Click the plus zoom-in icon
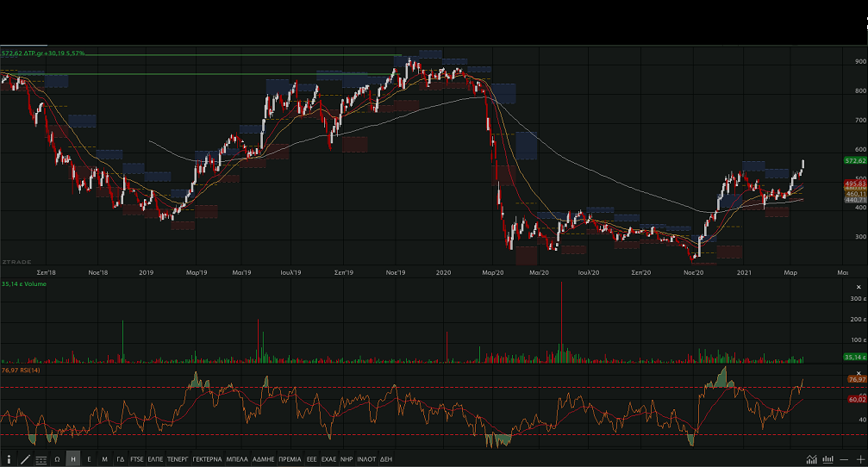Screen dimensions: 868x467 point(859,459)
